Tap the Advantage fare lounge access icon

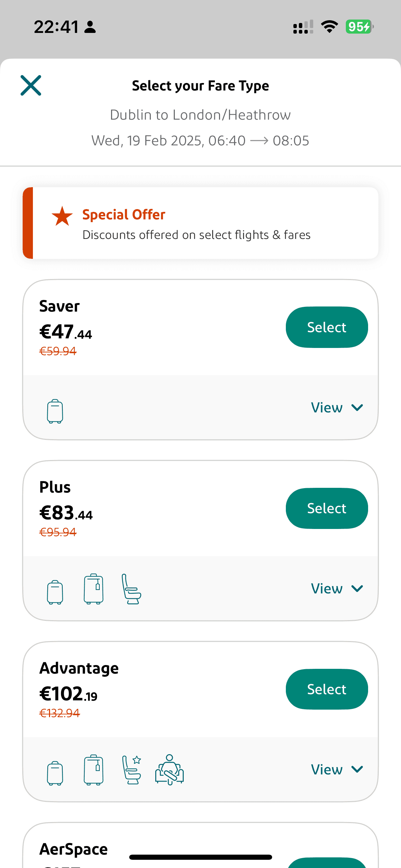click(x=169, y=770)
